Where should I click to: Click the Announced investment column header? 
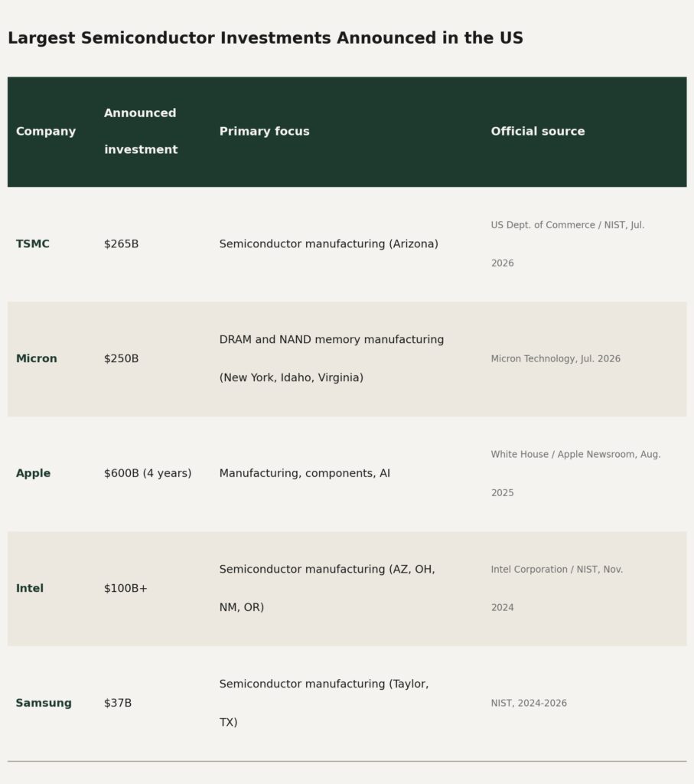pyautogui.click(x=141, y=132)
